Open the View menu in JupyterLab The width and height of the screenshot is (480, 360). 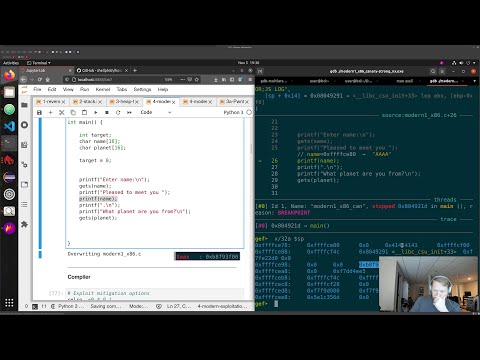pos(68,89)
